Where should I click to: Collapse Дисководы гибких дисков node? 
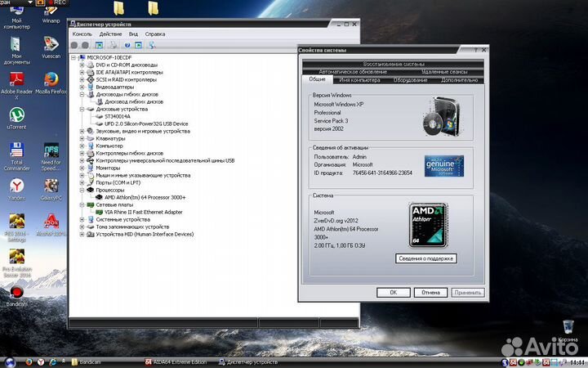(82, 94)
